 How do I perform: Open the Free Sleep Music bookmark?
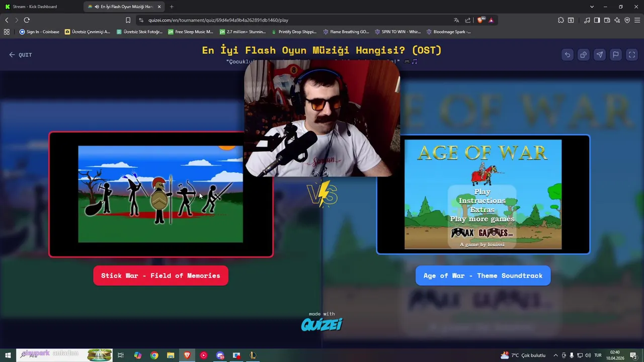[191, 32]
